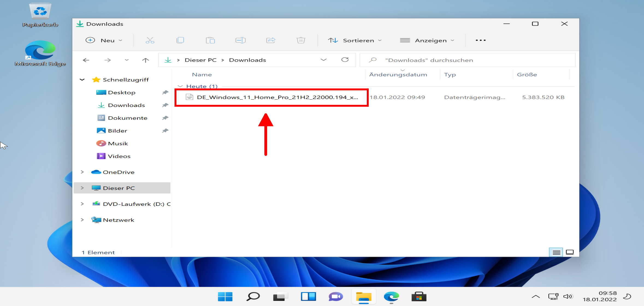Open the Sortieren sort dropdown

click(355, 40)
